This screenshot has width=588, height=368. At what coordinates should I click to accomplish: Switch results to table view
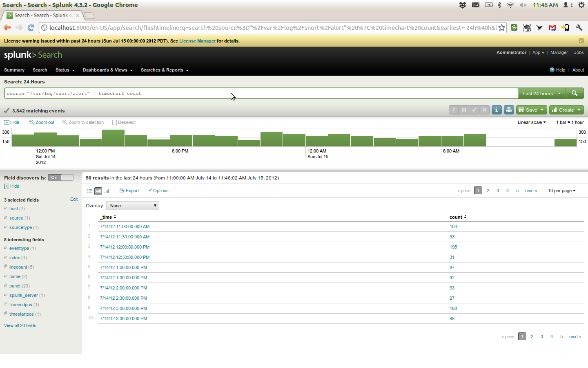(98, 191)
